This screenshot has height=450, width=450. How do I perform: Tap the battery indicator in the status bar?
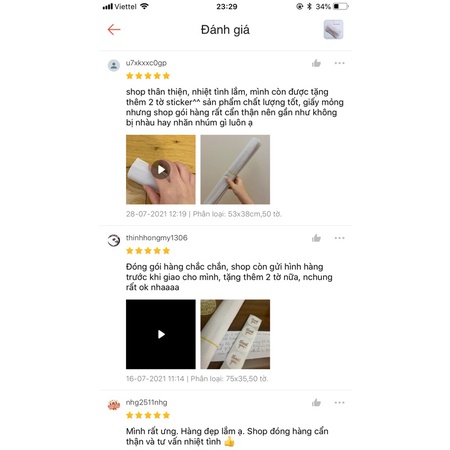(341, 6)
